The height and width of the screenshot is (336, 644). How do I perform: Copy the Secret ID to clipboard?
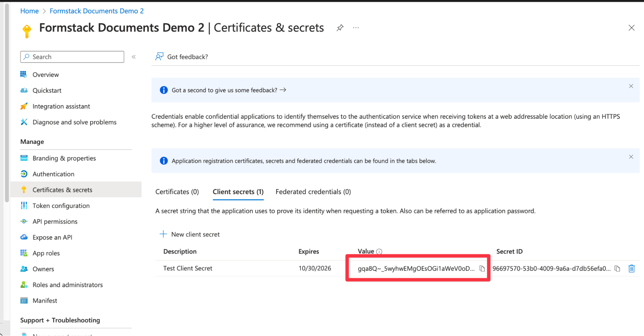[x=617, y=268]
